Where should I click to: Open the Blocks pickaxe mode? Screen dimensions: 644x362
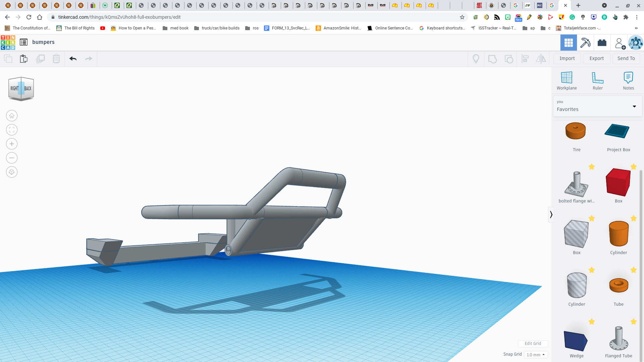585,43
